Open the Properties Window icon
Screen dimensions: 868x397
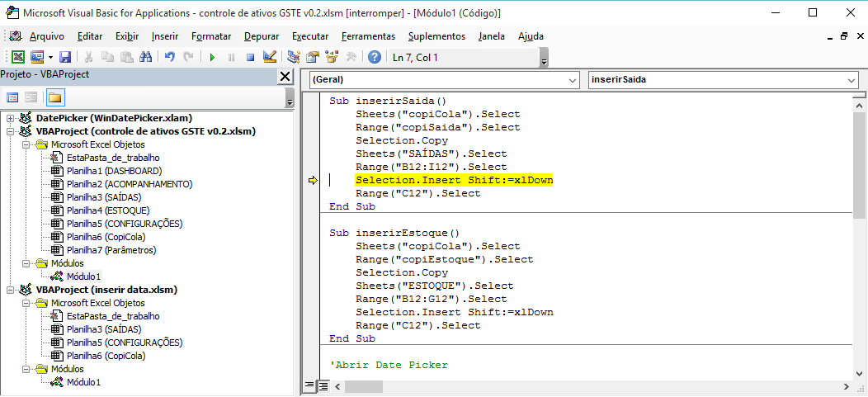pyautogui.click(x=313, y=57)
